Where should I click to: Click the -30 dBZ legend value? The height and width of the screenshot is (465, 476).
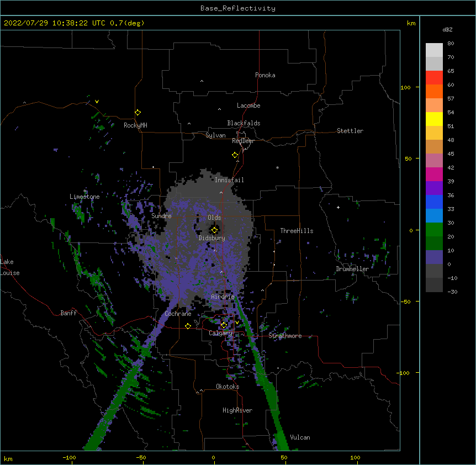pos(452,292)
